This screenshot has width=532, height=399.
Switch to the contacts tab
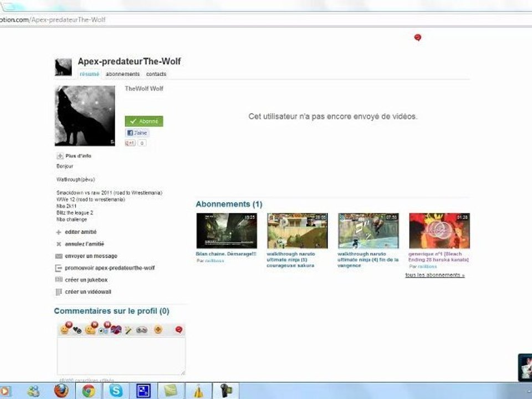click(156, 74)
